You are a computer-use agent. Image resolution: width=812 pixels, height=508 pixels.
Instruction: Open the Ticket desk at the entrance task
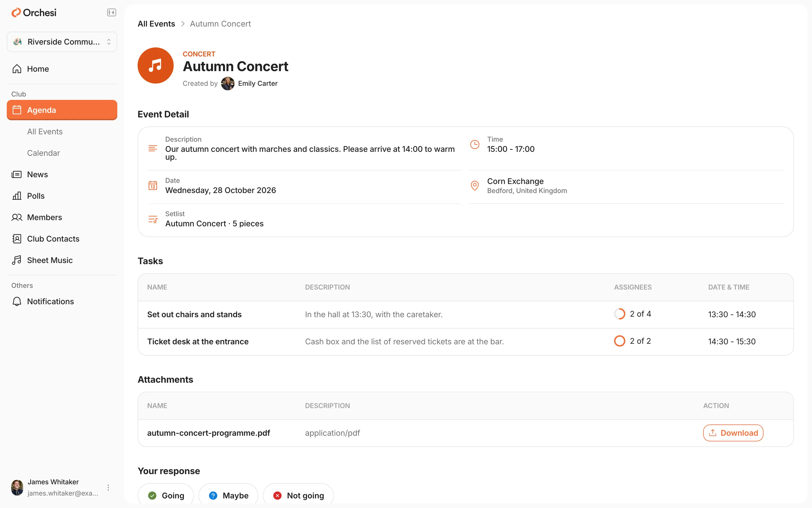pos(198,341)
